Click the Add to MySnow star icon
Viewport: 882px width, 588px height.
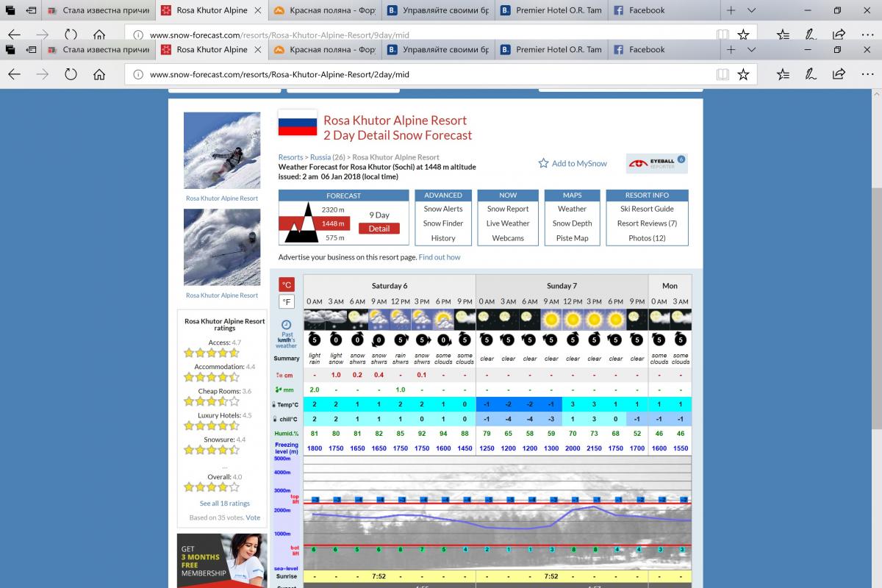point(543,163)
